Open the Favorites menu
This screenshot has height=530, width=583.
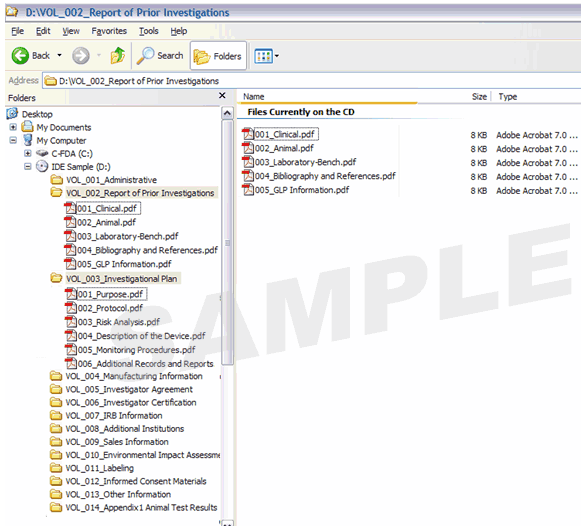click(x=109, y=31)
